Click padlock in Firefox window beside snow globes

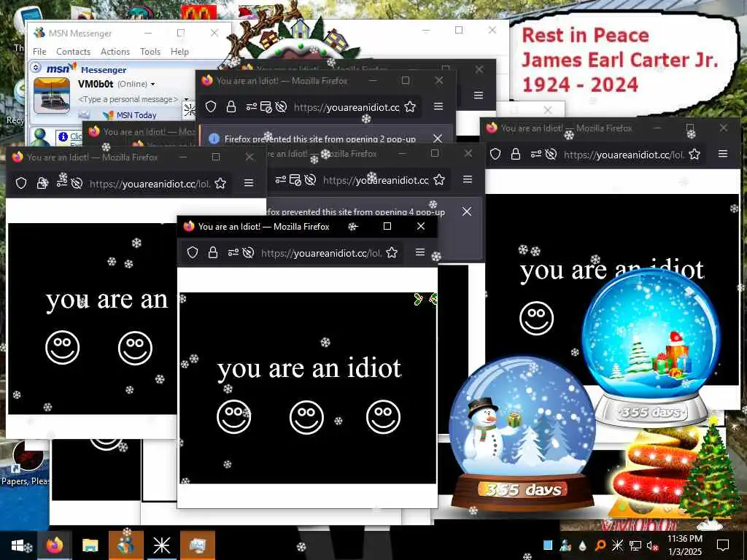point(516,154)
